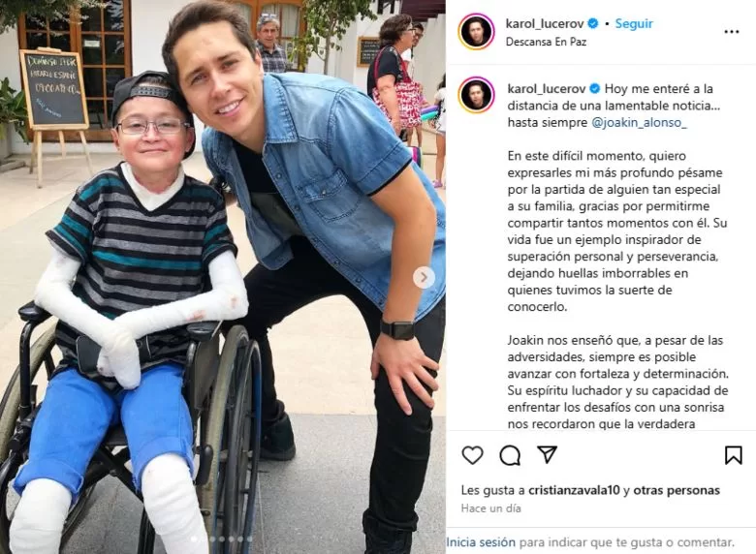Like the post with the heart icon
This screenshot has width=756, height=554.
[x=472, y=455]
